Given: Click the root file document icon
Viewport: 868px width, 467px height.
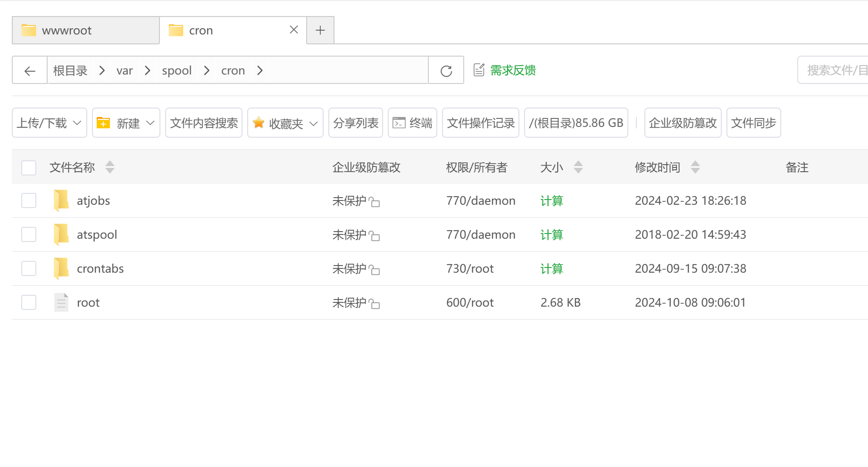Looking at the screenshot, I should [61, 302].
